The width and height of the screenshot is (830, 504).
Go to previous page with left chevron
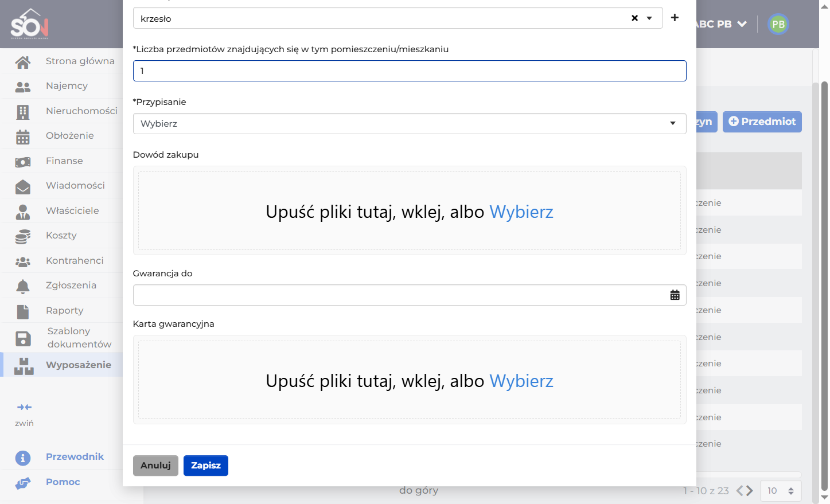pos(740,491)
